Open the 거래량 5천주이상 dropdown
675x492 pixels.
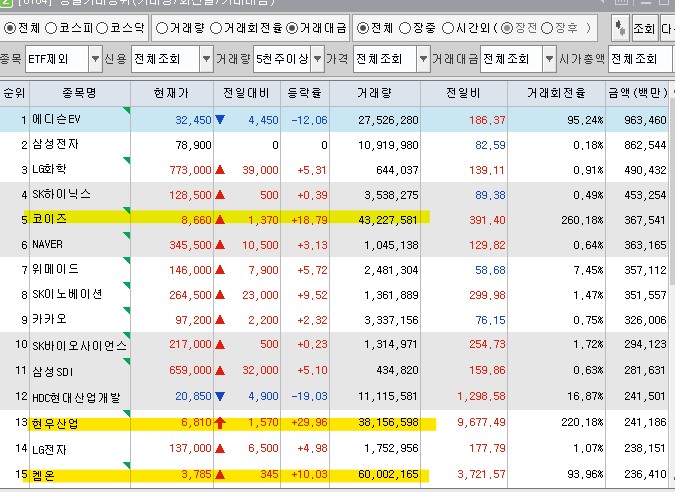pos(317,59)
